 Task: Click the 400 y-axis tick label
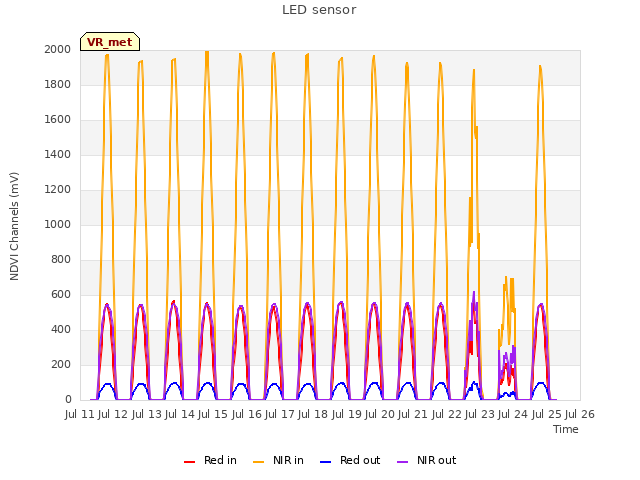tap(61, 329)
